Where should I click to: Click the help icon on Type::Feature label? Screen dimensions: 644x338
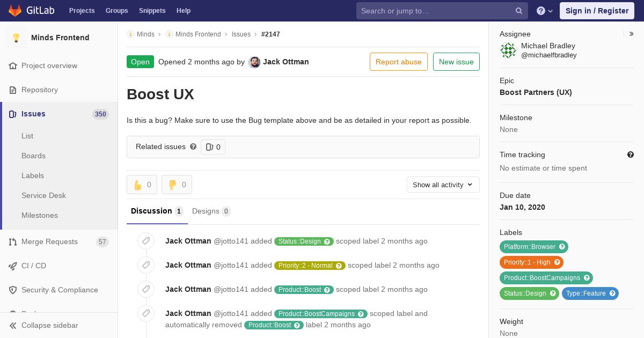point(612,293)
